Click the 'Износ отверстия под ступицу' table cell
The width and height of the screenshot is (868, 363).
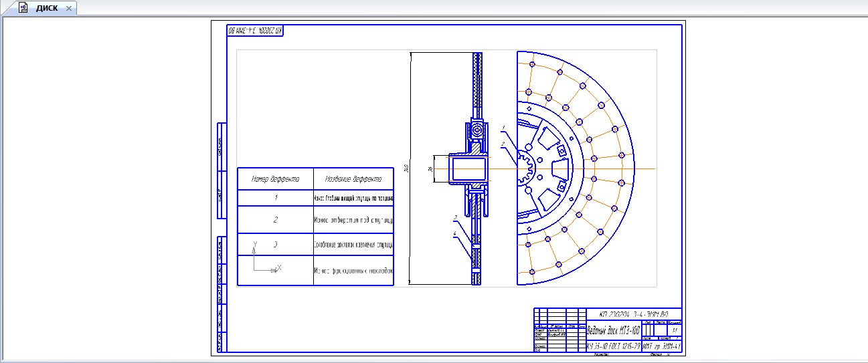click(x=353, y=219)
